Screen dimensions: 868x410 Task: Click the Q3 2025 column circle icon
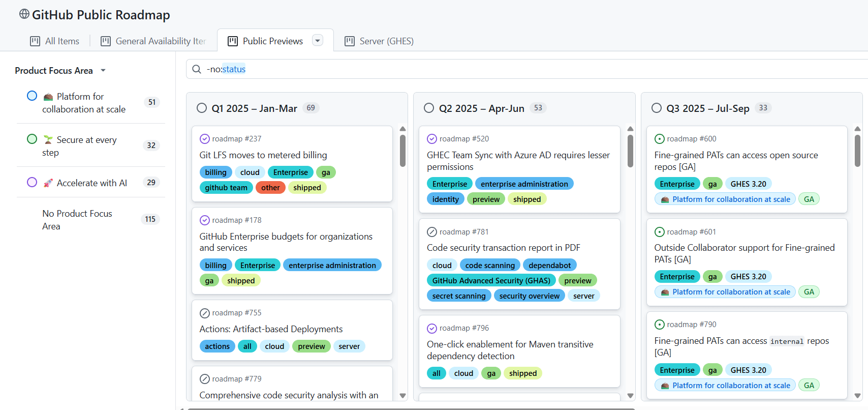tap(657, 108)
